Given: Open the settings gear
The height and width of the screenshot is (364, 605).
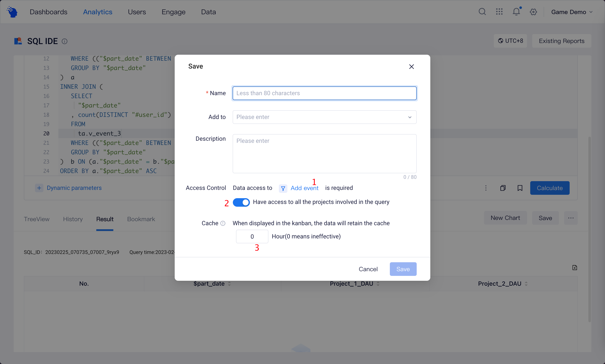Looking at the screenshot, I should [x=533, y=11].
